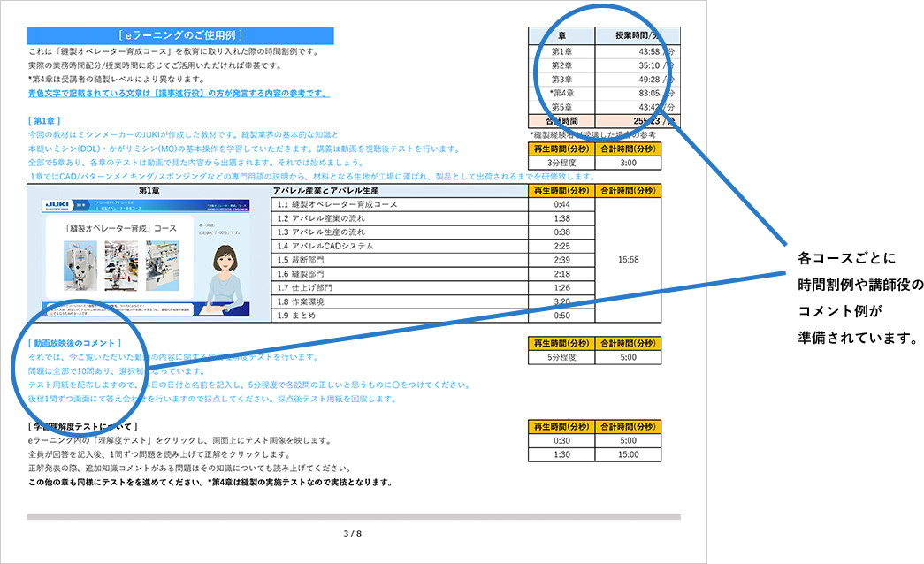
Task: Select the '3:00' total time cell
Action: click(628, 163)
